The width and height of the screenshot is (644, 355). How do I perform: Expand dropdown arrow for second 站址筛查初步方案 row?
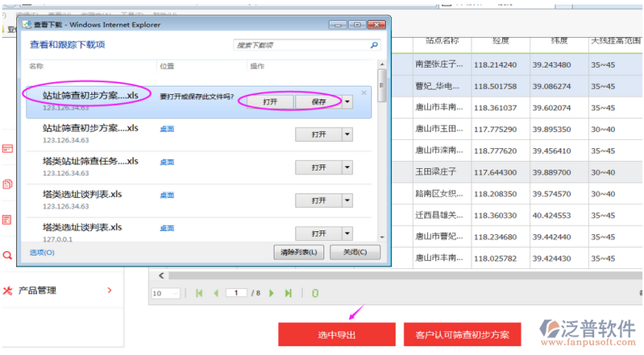tap(347, 134)
